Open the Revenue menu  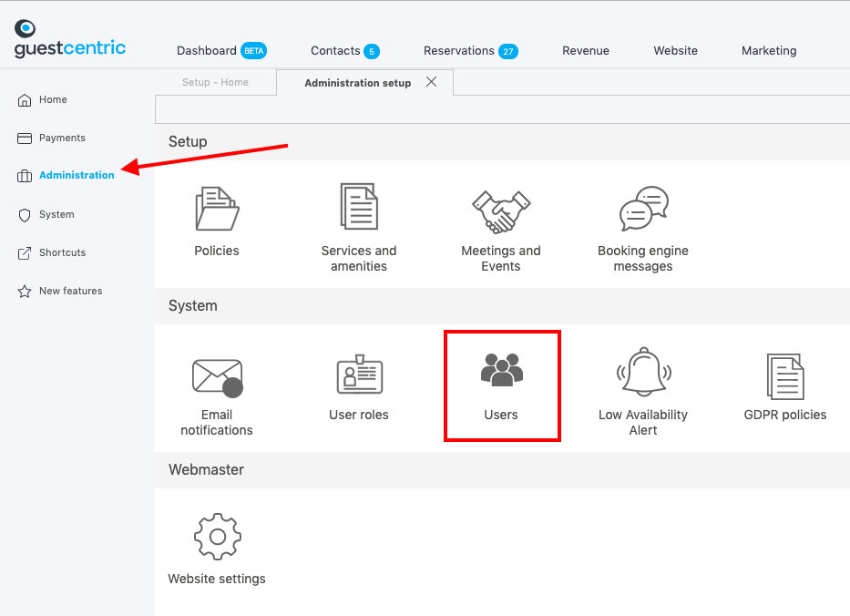click(586, 50)
